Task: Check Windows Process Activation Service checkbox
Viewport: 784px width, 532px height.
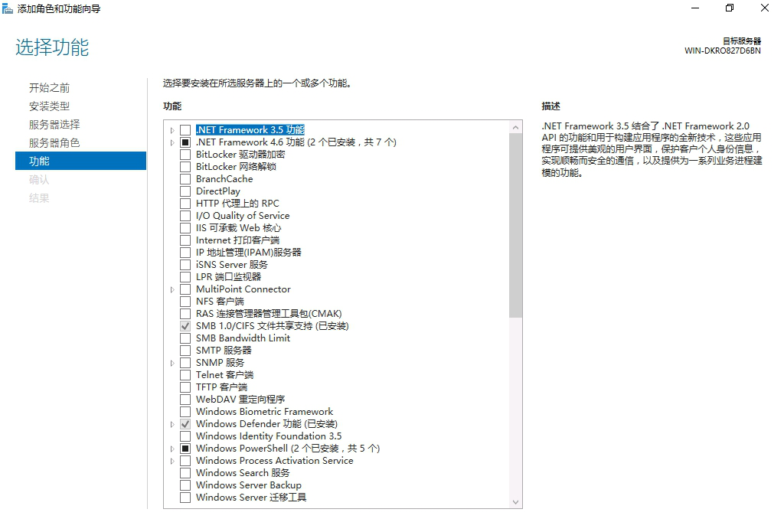Action: [x=185, y=461]
